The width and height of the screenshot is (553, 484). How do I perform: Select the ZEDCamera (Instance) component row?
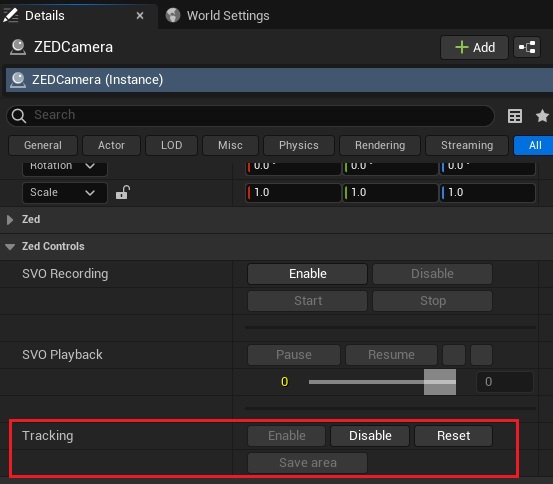[x=279, y=80]
